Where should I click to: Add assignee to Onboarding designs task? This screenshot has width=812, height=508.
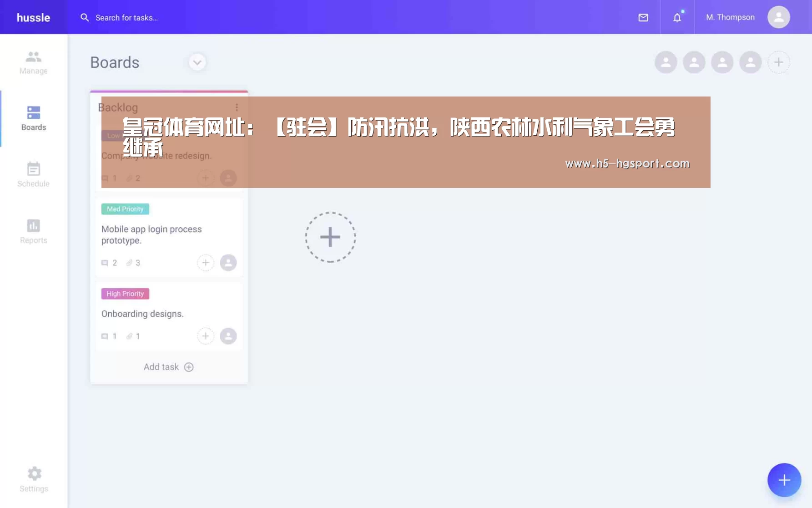tap(206, 336)
